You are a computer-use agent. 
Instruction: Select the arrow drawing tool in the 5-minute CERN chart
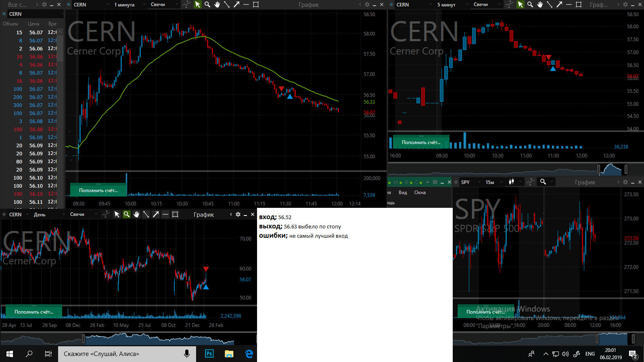click(x=559, y=4)
